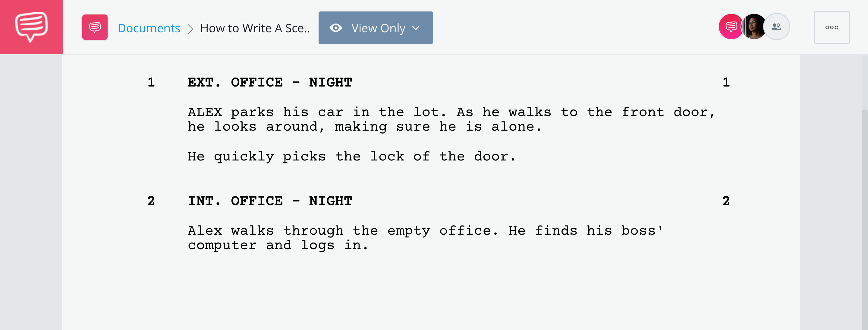
Task: Click the eye/View Only icon
Action: tap(335, 27)
